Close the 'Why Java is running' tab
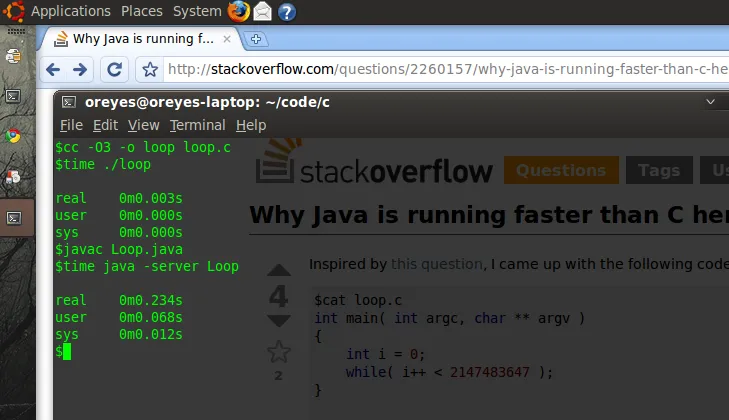 point(226,39)
